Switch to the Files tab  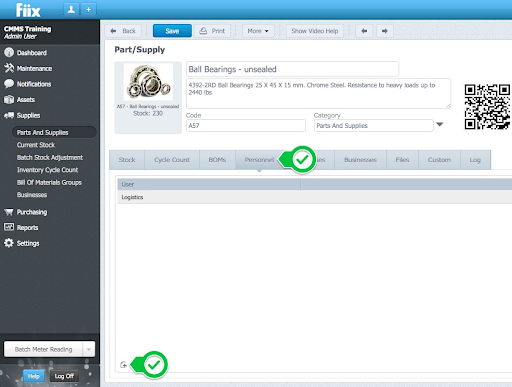tap(402, 160)
